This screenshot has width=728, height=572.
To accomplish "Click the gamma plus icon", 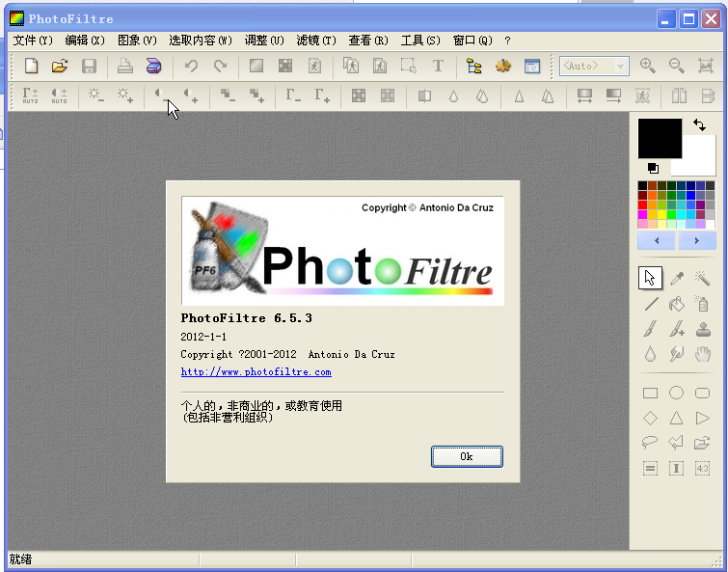I will click(x=322, y=95).
